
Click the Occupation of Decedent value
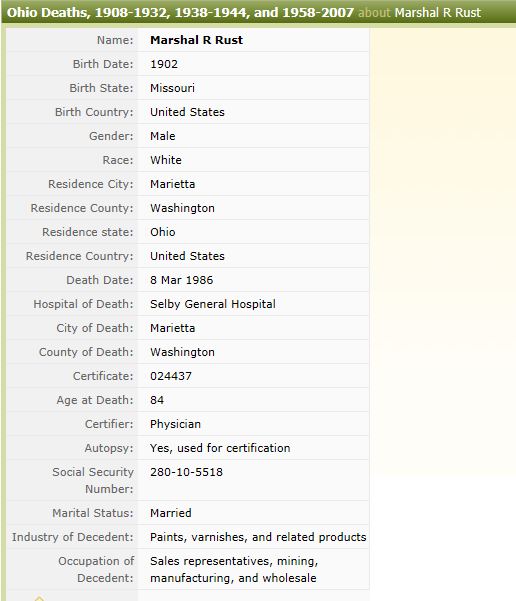[x=234, y=570]
